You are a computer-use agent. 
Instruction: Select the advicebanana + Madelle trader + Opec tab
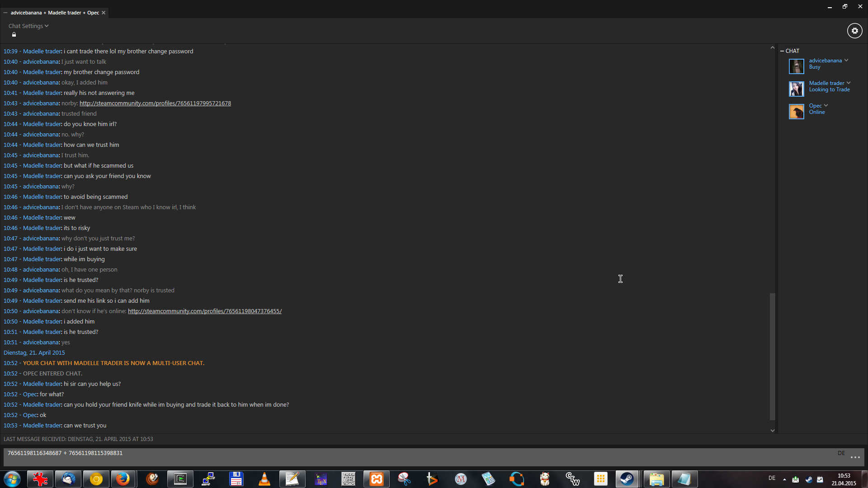[55, 13]
